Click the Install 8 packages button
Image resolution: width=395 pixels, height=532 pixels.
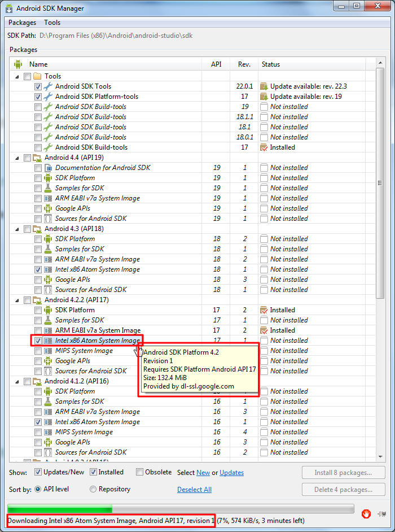[x=344, y=473]
